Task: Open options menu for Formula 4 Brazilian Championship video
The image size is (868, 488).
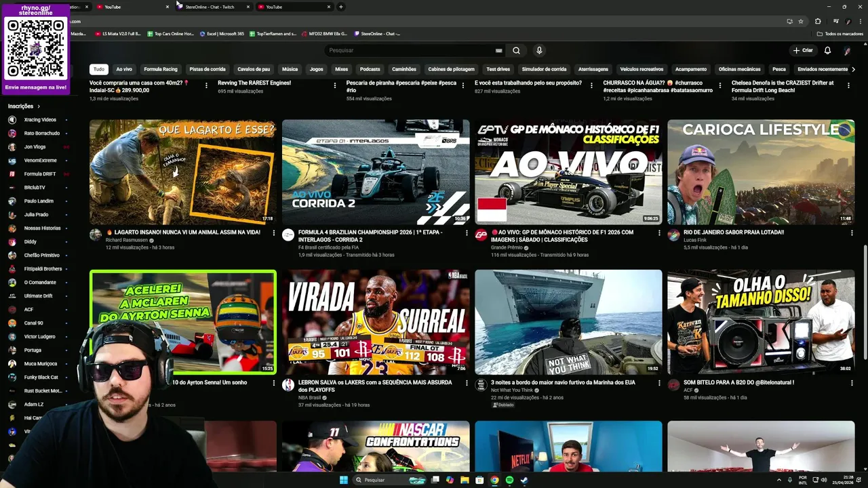Action: pyautogui.click(x=467, y=232)
